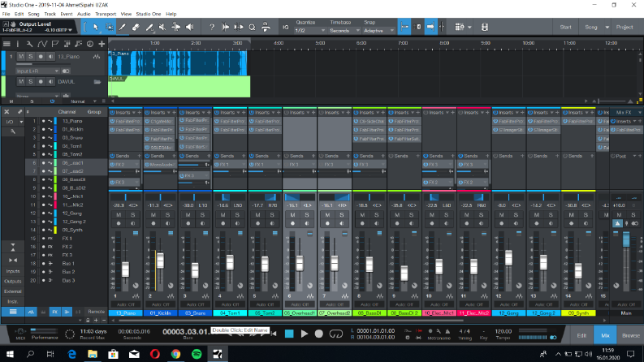Open the File menu
This screenshot has width=644, height=362.
click(x=6, y=14)
